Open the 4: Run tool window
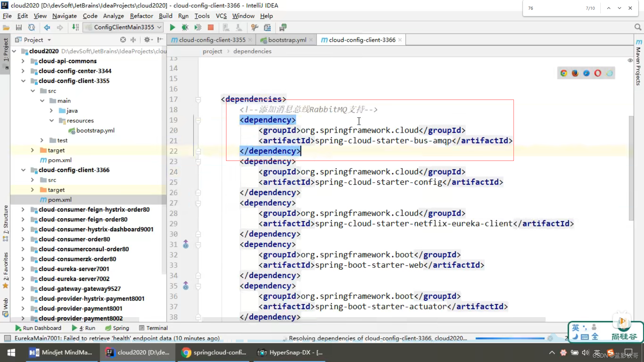 84,328
